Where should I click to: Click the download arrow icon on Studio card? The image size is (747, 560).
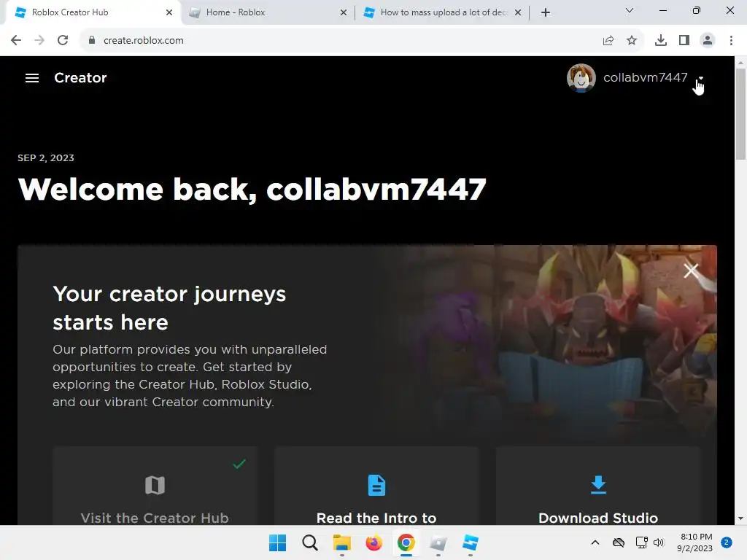coord(598,485)
